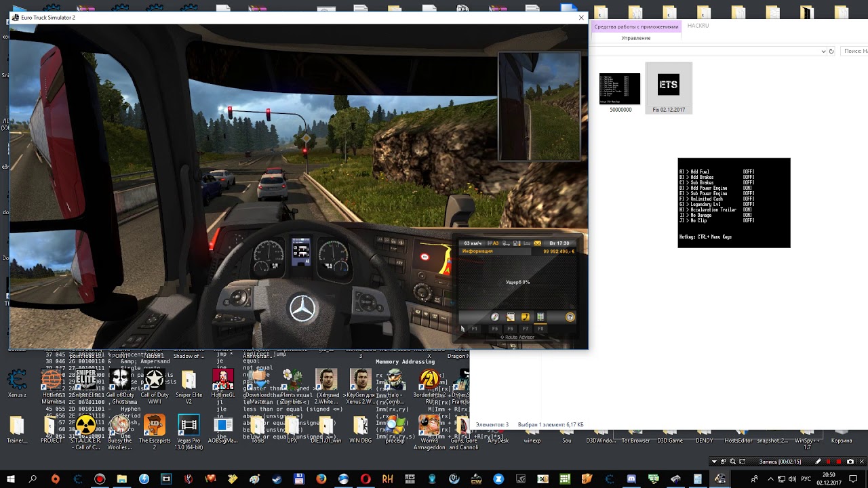The width and height of the screenshot is (868, 488).
Task: Click the trainer window Unlimited Cash line
Action: click(x=716, y=199)
